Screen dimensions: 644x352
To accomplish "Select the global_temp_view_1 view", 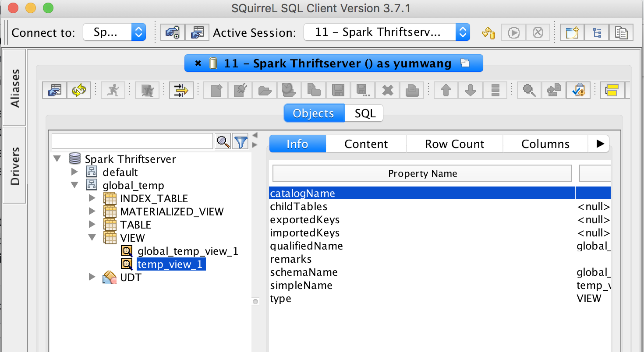I will pos(188,251).
